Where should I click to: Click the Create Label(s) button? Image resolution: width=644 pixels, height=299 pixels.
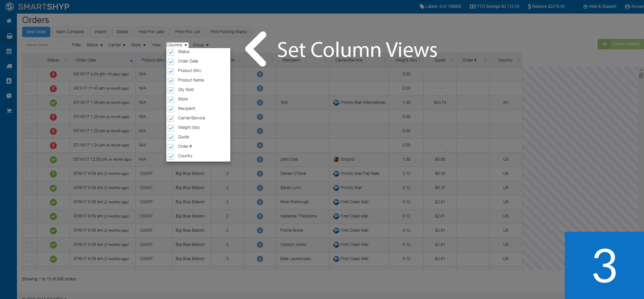[x=621, y=44]
